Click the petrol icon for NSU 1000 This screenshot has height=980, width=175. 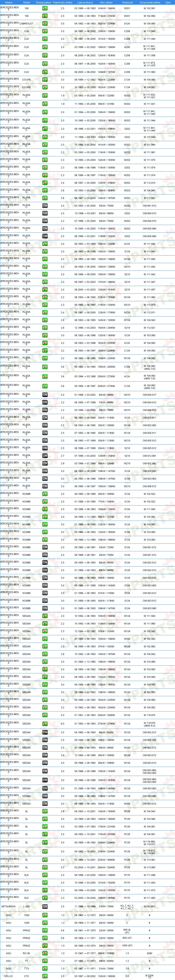[45, 915]
